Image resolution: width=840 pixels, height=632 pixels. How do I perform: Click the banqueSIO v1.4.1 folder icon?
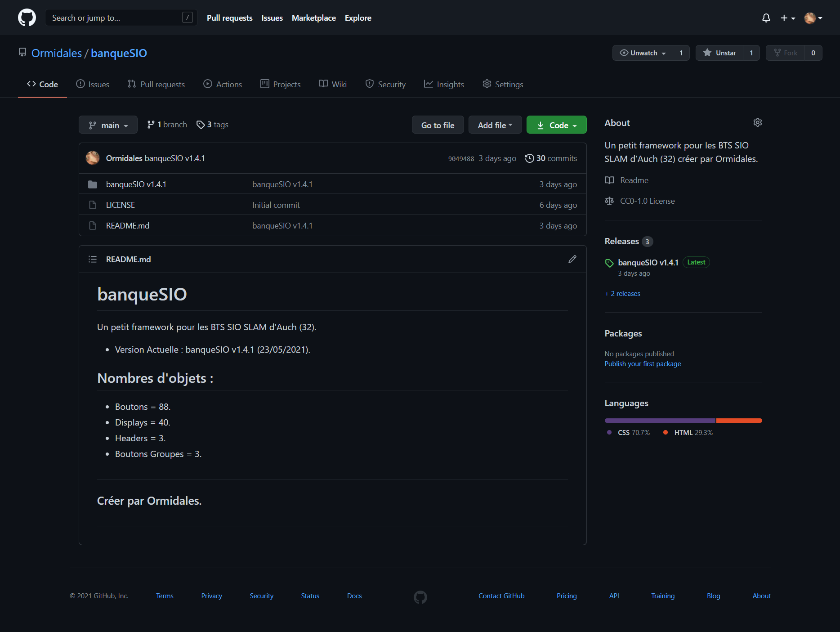[x=93, y=184]
